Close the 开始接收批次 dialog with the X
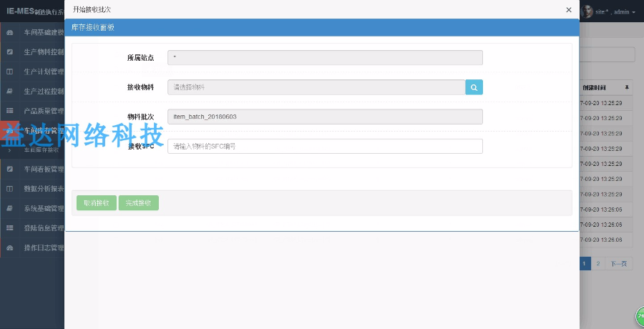Viewport: 644px width, 329px height. point(568,10)
